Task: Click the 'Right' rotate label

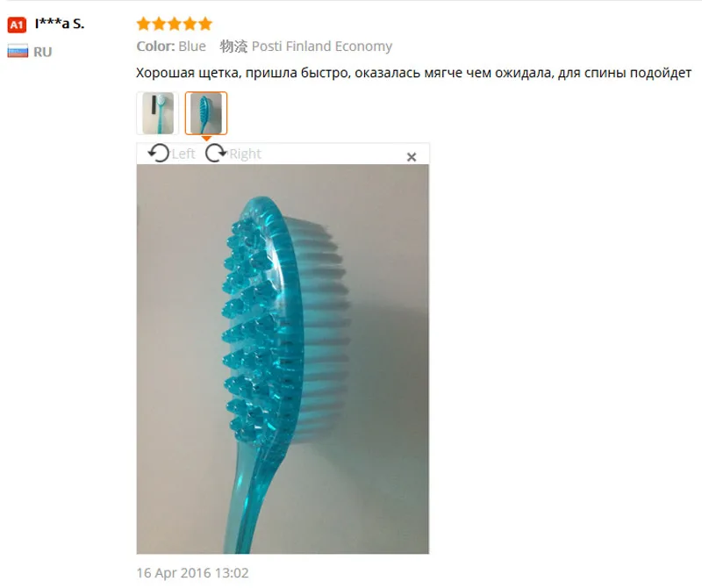Action: coord(245,154)
